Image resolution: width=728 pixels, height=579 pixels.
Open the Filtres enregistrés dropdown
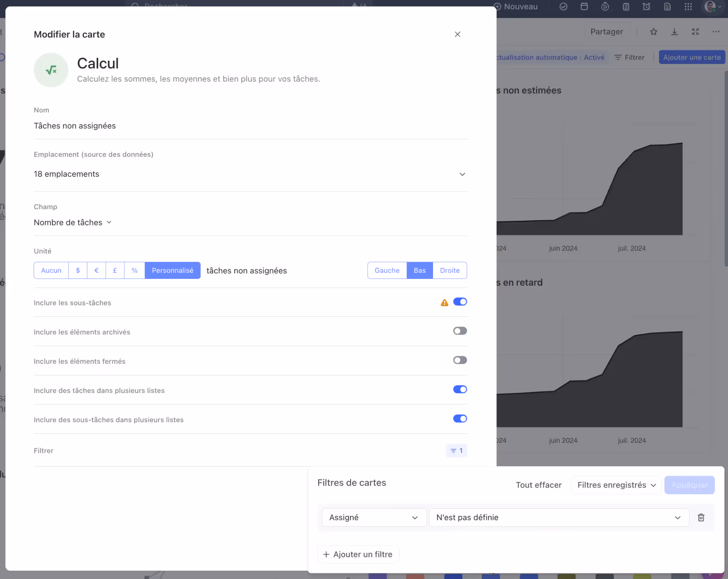[616, 485]
